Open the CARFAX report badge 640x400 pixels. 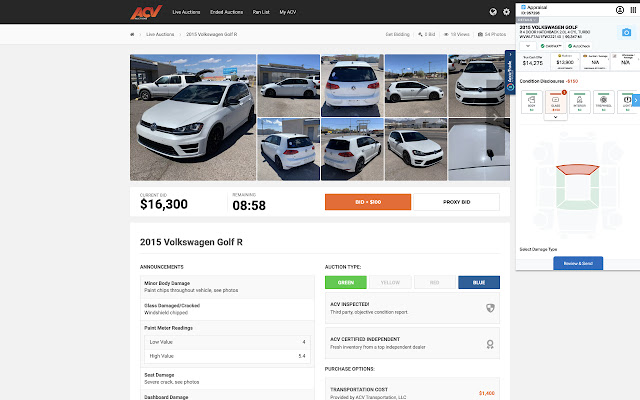[551, 46]
